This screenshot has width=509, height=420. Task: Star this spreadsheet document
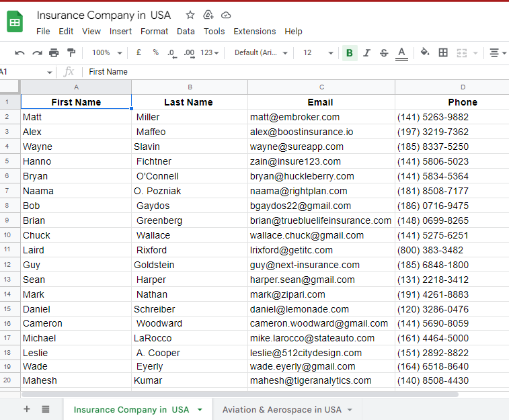[x=190, y=15]
